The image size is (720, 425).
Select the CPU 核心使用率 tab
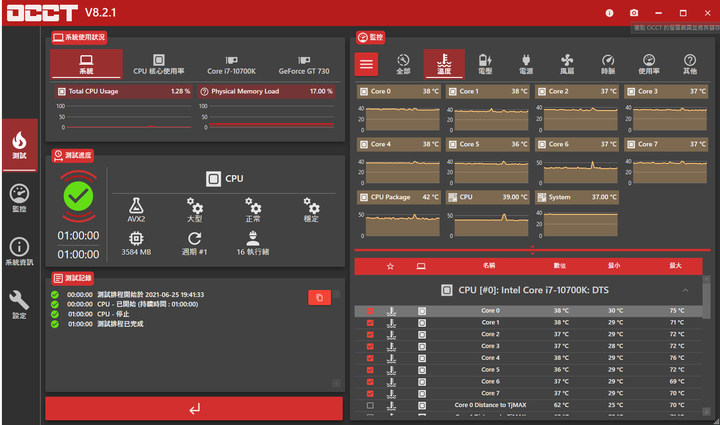(159, 64)
